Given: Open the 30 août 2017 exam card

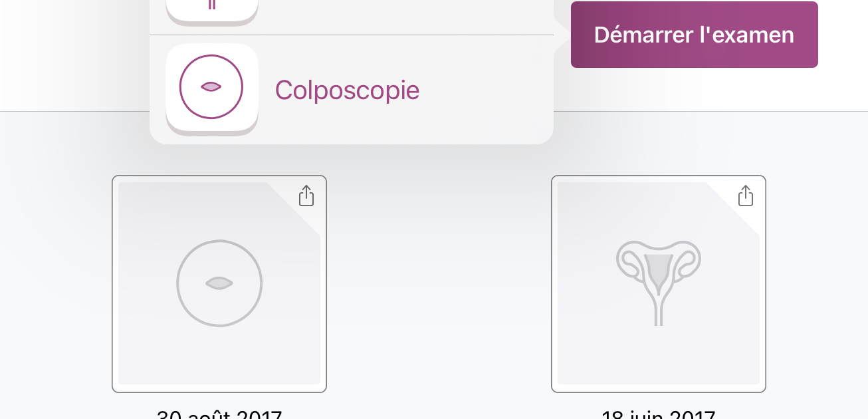Looking at the screenshot, I should pyautogui.click(x=219, y=284).
